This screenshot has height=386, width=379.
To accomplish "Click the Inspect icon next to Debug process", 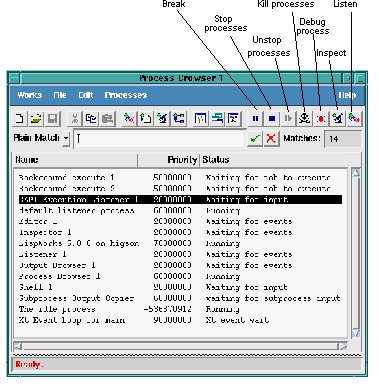I will tap(337, 118).
